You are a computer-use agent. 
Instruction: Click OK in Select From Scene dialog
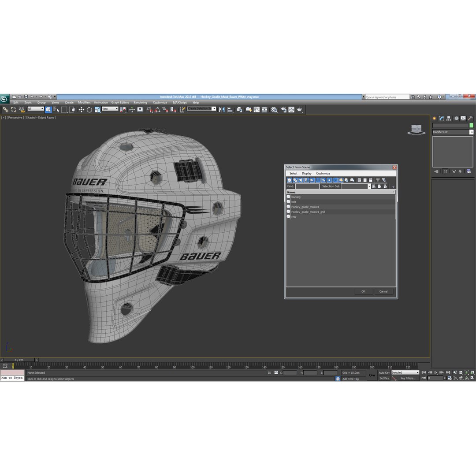(x=363, y=291)
